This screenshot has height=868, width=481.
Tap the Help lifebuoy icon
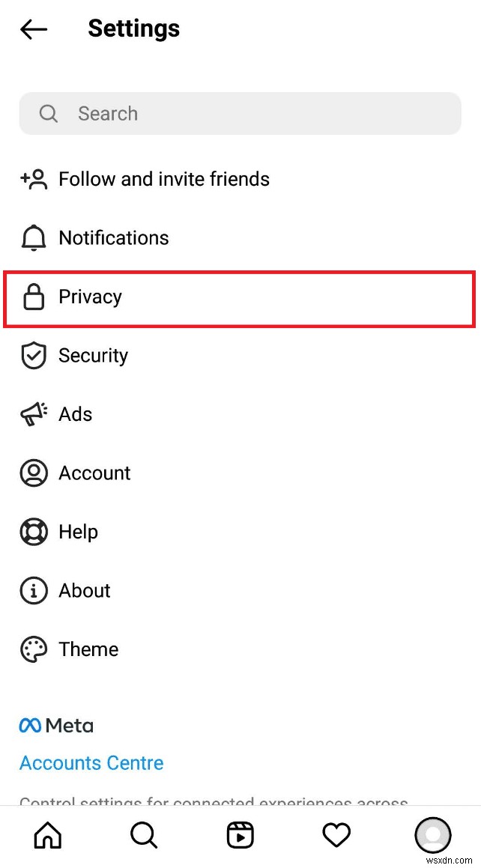pyautogui.click(x=33, y=532)
